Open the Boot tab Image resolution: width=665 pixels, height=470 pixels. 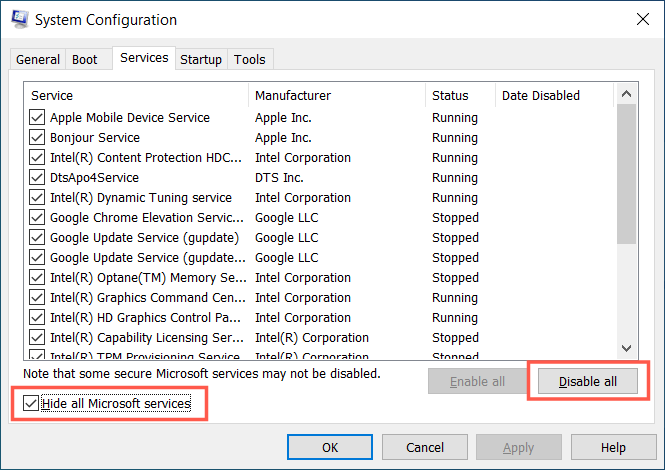click(85, 60)
